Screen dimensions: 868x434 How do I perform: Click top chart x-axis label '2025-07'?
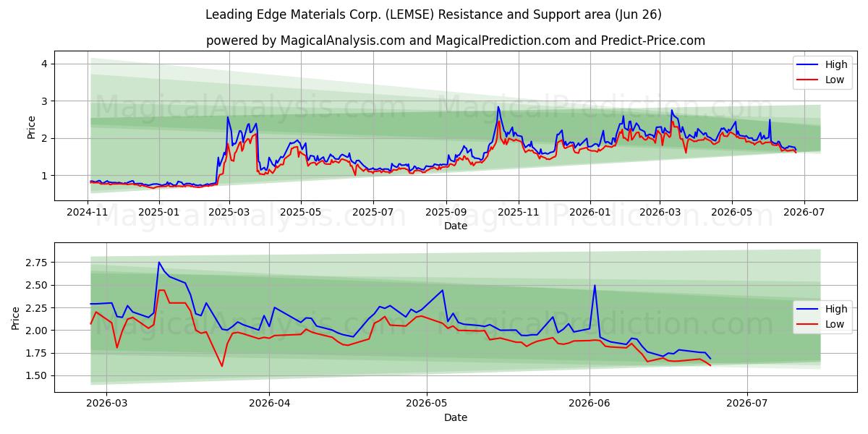[x=373, y=212]
